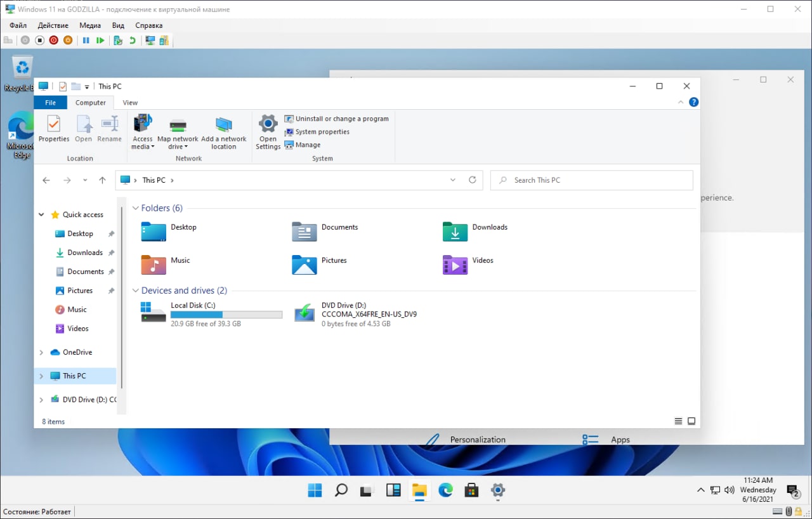The width and height of the screenshot is (812, 519).
Task: Select Downloads in the navigation pane
Action: [85, 253]
